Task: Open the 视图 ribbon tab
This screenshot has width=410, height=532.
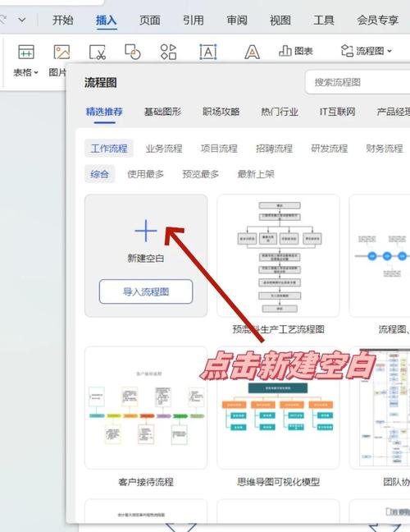Action: 280,21
